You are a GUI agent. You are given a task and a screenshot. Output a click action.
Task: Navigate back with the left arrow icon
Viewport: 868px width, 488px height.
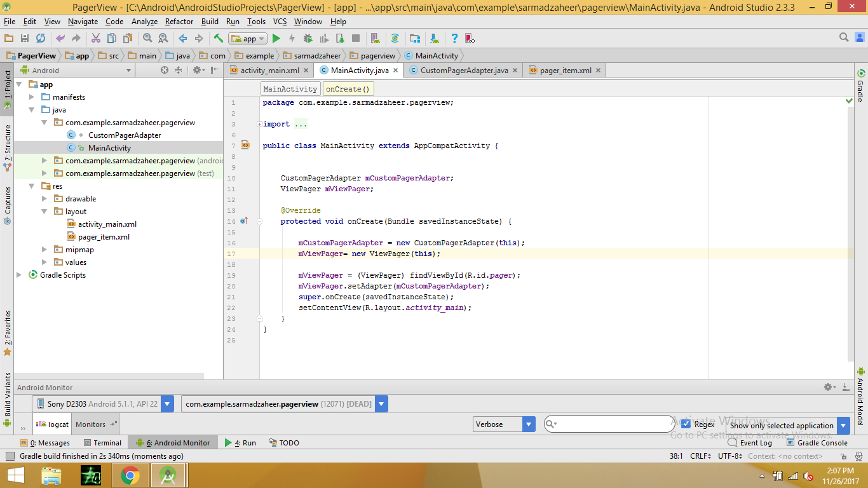tap(183, 39)
